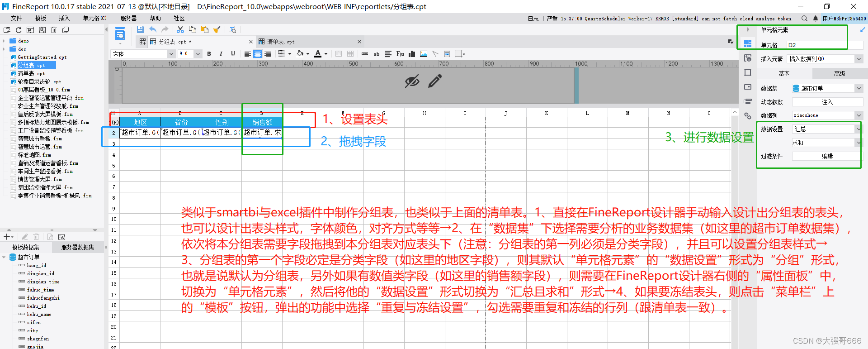
Task: Open cell attributes icon in right sidebar
Action: click(748, 58)
